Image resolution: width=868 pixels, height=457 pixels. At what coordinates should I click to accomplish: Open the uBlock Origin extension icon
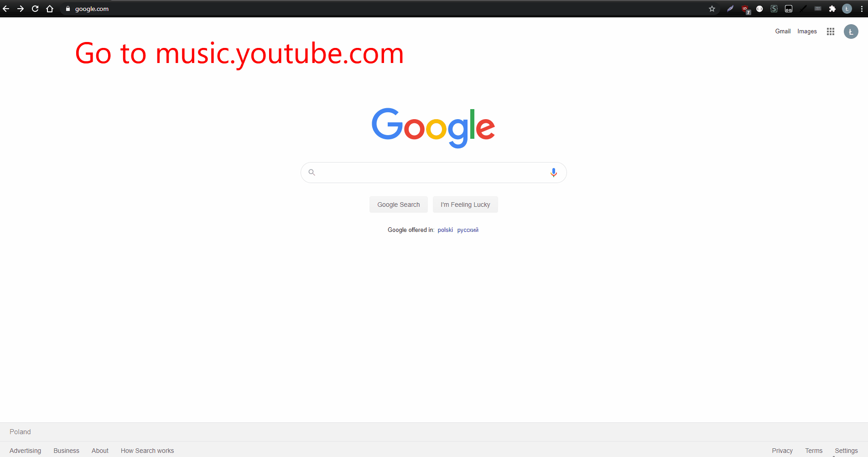tap(745, 9)
